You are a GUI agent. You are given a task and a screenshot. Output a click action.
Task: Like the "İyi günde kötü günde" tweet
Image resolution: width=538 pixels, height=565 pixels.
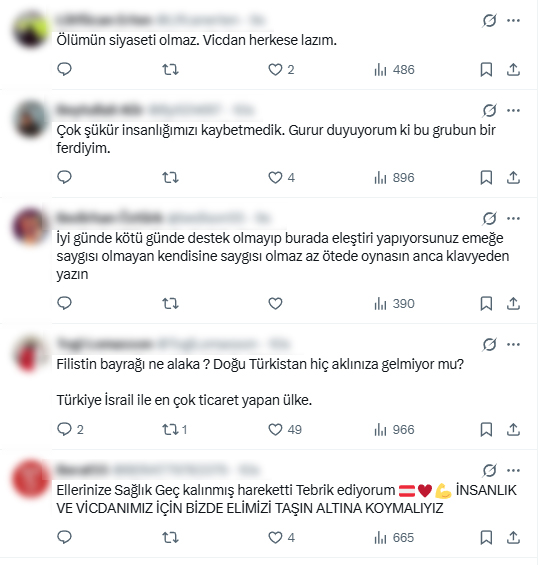tap(275, 303)
